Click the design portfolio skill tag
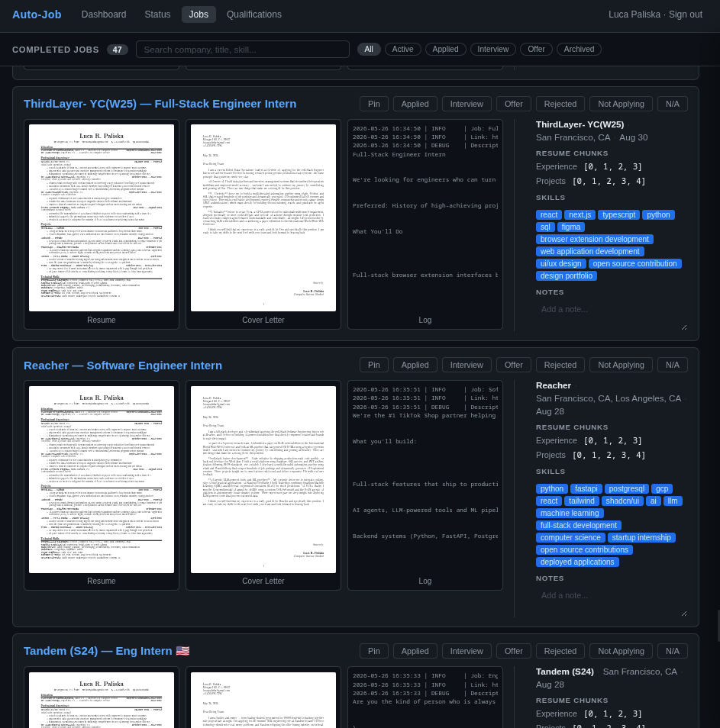This screenshot has width=720, height=728. [567, 275]
